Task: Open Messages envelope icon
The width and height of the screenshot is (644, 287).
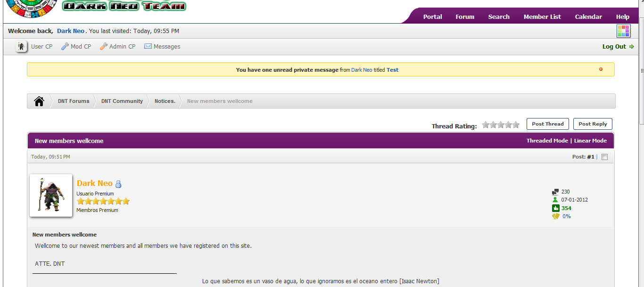Action: [148, 47]
